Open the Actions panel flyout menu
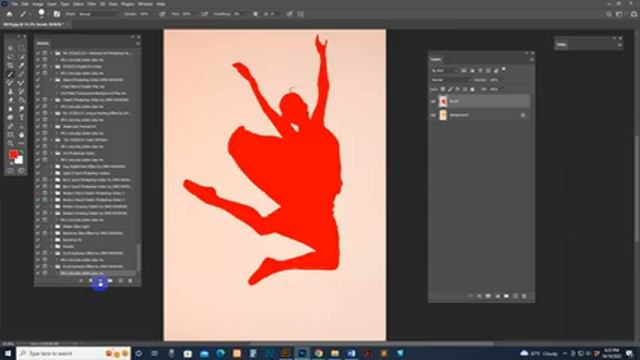Image resolution: width=640 pixels, height=360 pixels. click(x=138, y=43)
